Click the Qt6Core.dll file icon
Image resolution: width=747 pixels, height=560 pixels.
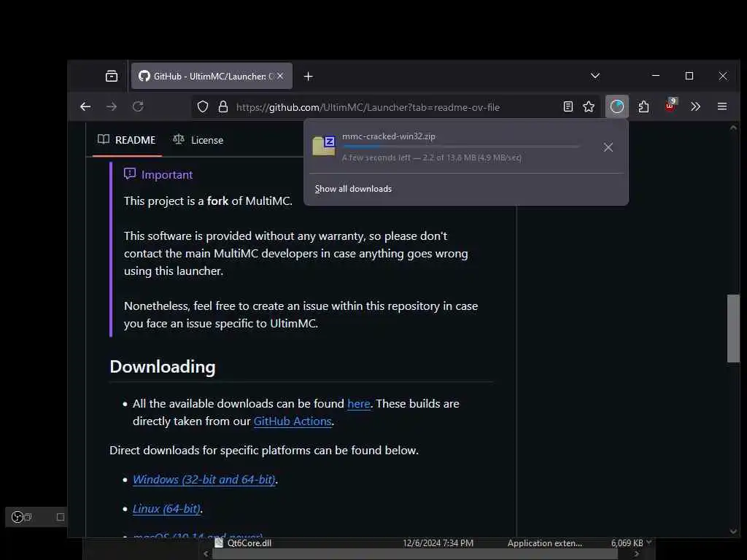pos(219,542)
